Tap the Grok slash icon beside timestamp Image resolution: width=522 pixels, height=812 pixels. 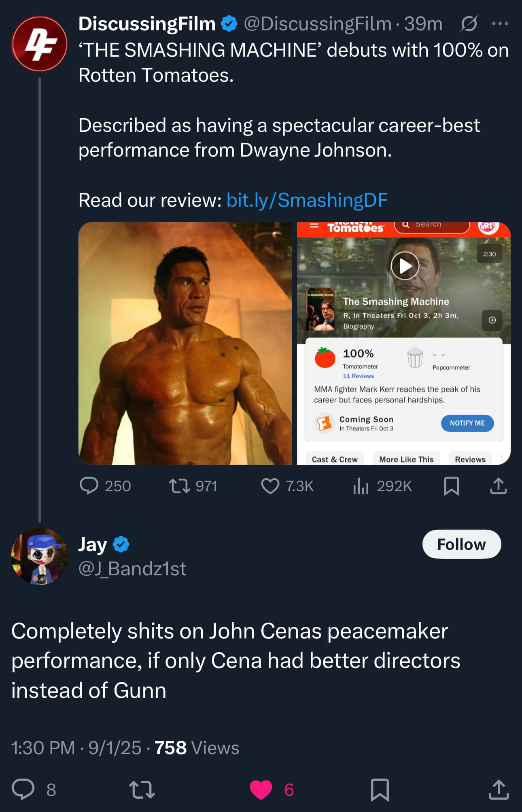coord(469,24)
